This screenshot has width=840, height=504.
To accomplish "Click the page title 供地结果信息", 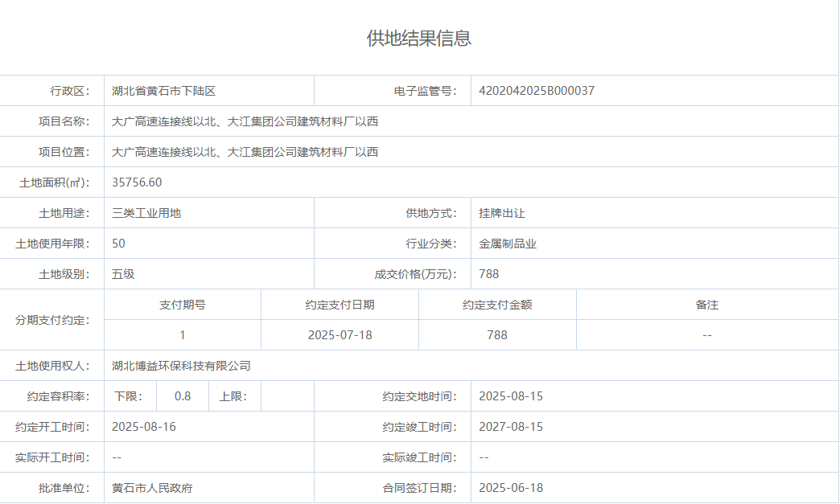I will point(419,38).
